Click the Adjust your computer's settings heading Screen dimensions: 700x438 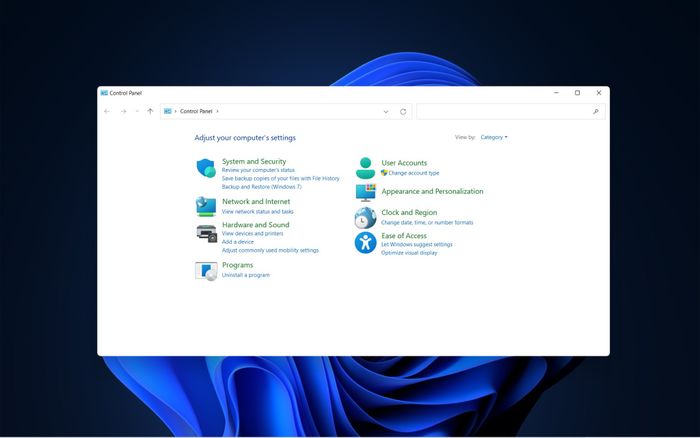245,138
